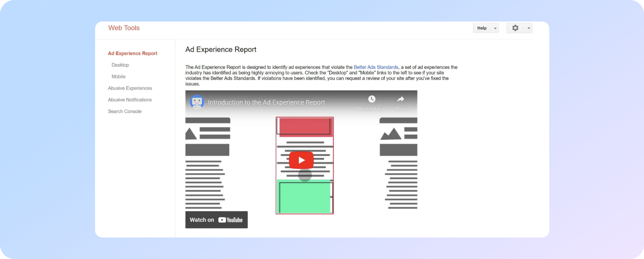The width and height of the screenshot is (644, 259).
Task: Expand the dropdown arrow beside the gear
Action: click(528, 28)
